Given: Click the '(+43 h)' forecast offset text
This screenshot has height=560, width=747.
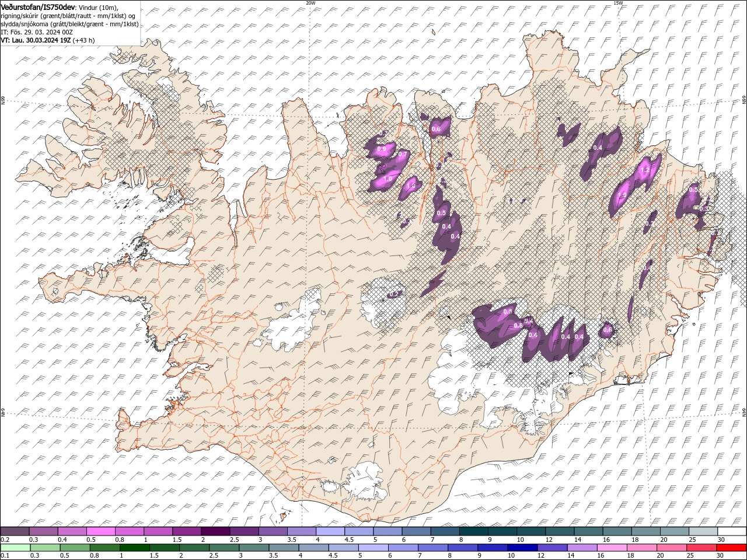Looking at the screenshot, I should (x=84, y=40).
